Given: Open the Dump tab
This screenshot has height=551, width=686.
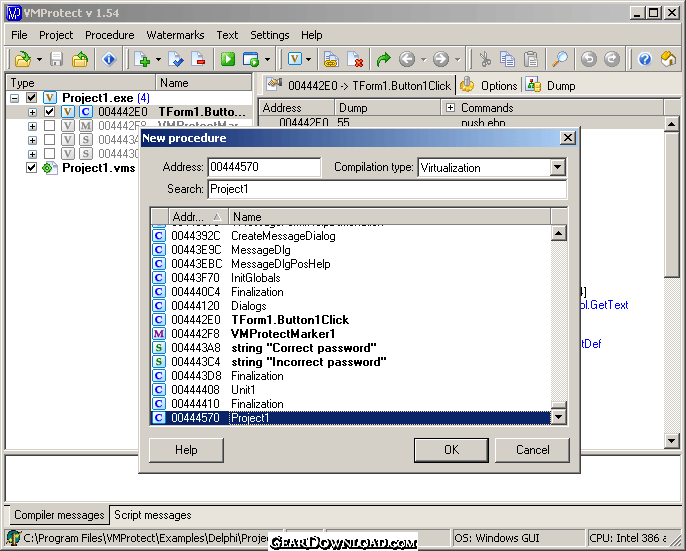Looking at the screenshot, I should 551,85.
